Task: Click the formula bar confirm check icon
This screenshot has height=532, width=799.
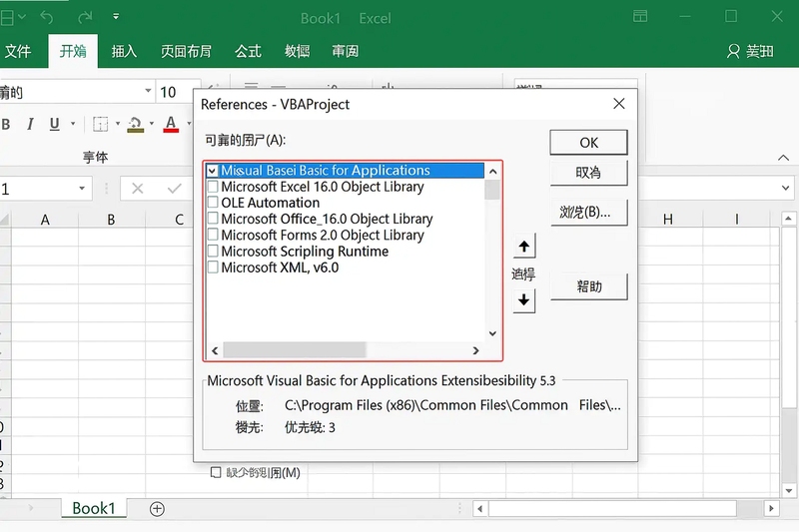Action: click(174, 189)
